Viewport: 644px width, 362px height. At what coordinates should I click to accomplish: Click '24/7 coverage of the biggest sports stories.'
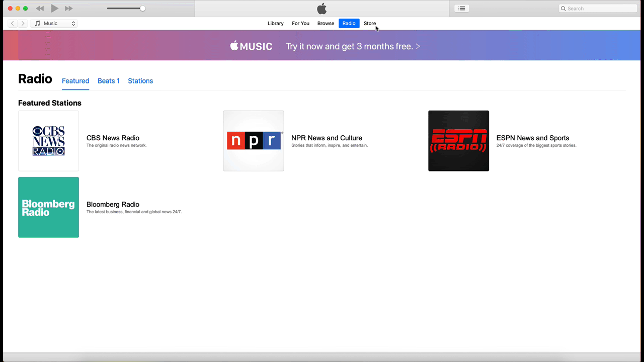pyautogui.click(x=536, y=146)
